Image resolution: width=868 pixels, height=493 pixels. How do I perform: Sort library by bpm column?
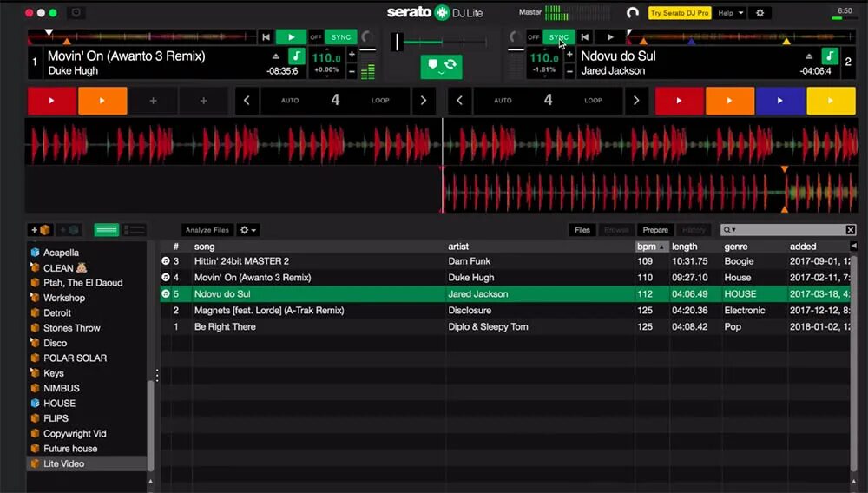[x=652, y=246]
